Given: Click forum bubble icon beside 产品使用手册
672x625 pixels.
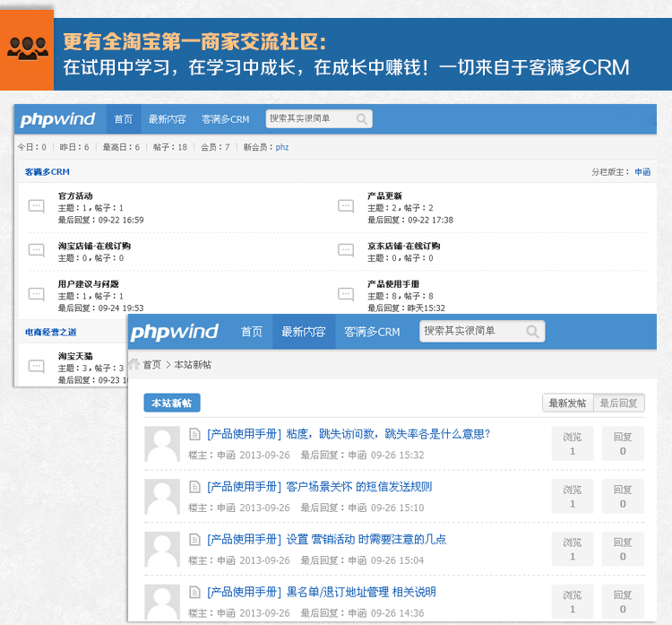Looking at the screenshot, I should [346, 294].
